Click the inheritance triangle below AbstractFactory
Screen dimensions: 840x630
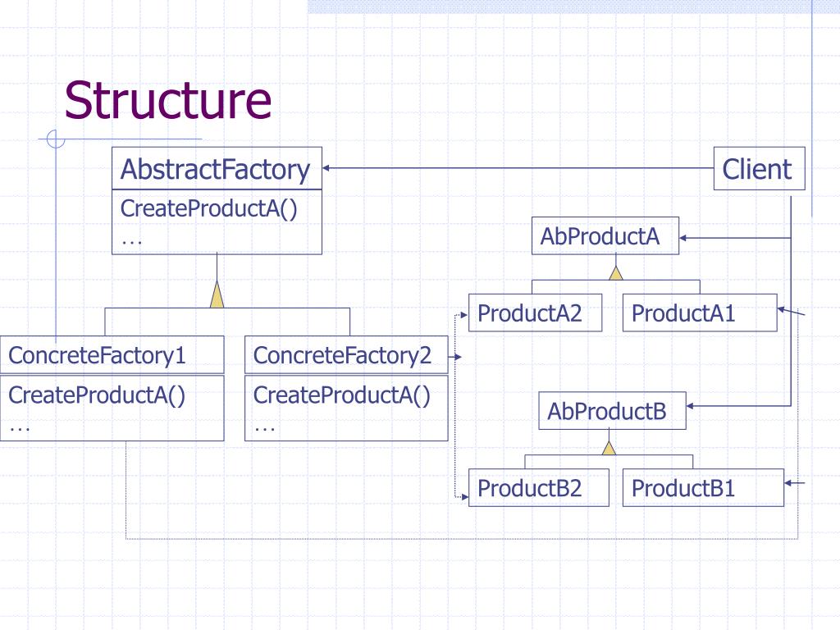coord(217,294)
